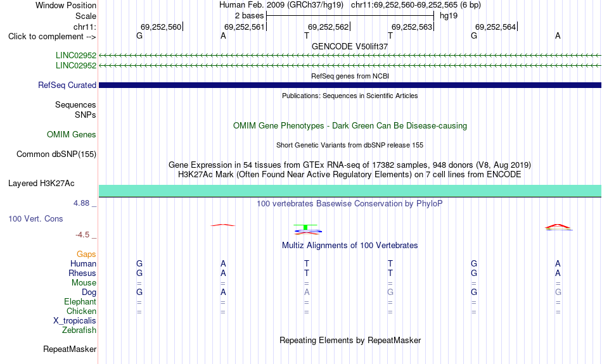Click 'Publications: Sequences in Scientific Articles' title
Screen dimensions: 602x364
click(x=350, y=96)
